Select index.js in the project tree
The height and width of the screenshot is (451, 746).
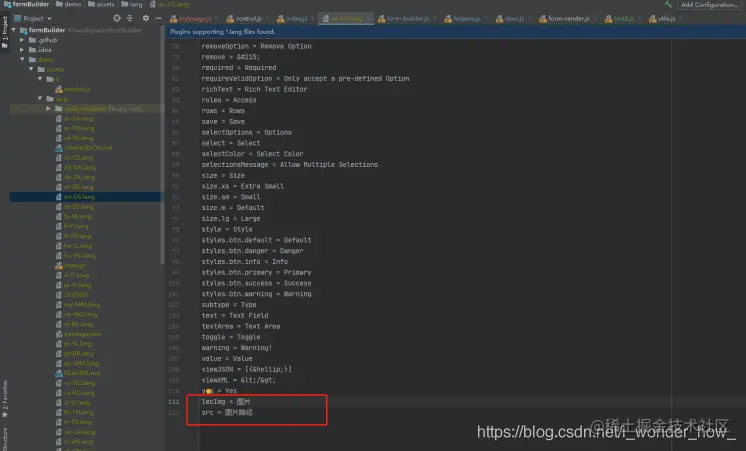click(x=74, y=265)
